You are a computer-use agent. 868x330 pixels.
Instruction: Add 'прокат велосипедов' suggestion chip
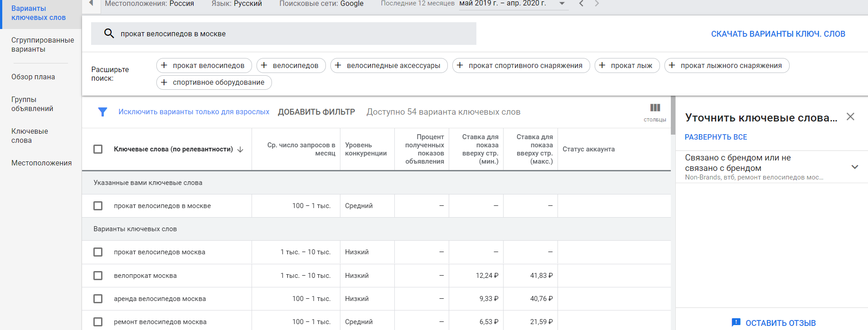tap(204, 65)
